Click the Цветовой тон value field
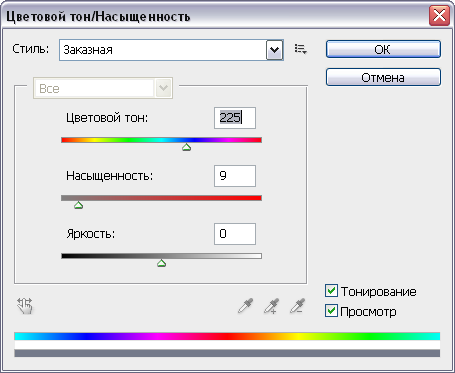The width and height of the screenshot is (455, 373). click(235, 118)
